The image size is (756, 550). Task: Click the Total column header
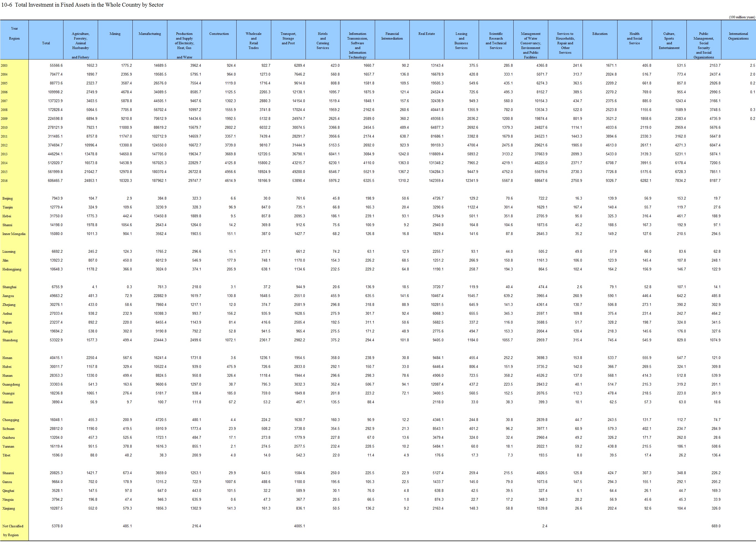(46, 43)
